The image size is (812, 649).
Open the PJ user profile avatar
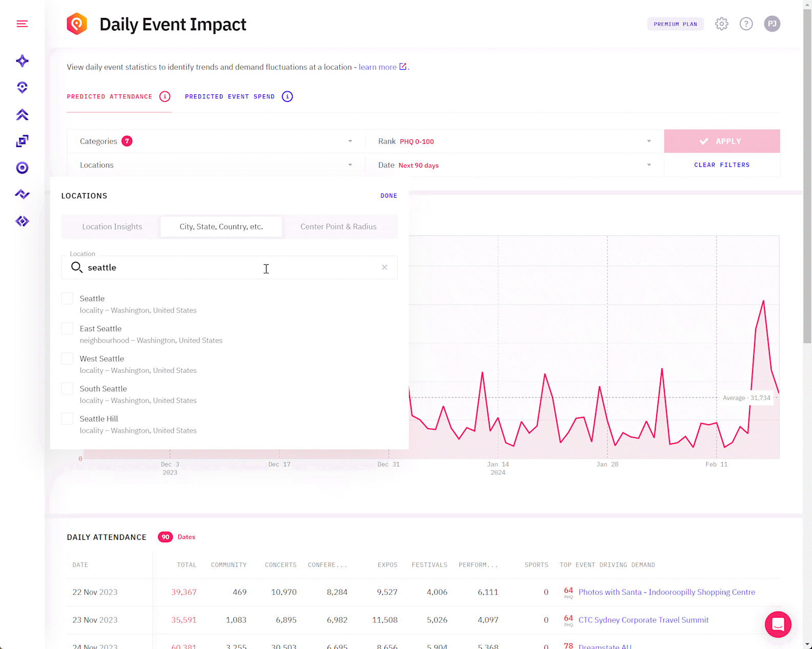click(x=772, y=24)
